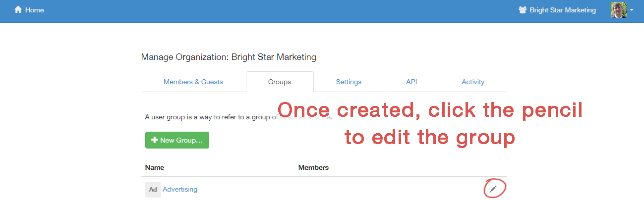Open the Home link text

pyautogui.click(x=35, y=10)
